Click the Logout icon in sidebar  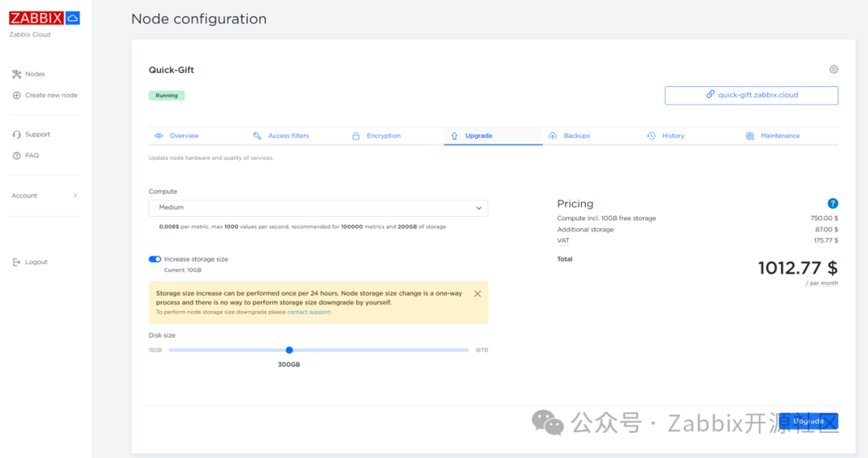tap(17, 262)
